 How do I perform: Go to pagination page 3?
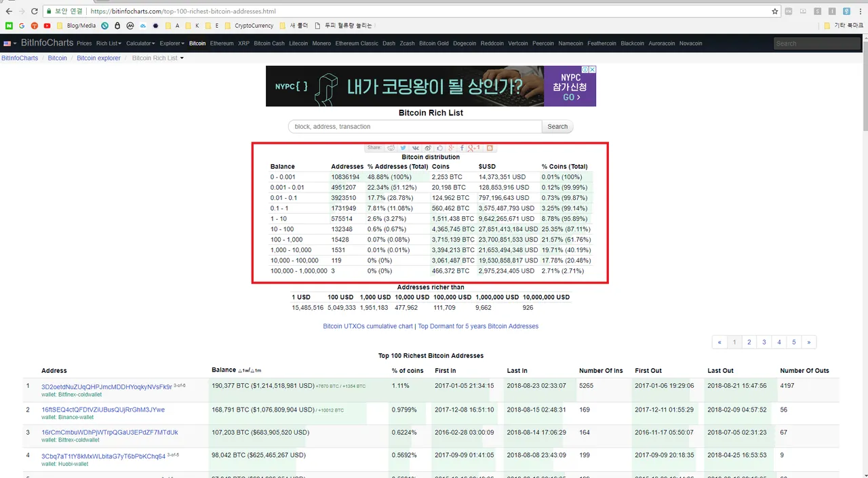pos(764,342)
